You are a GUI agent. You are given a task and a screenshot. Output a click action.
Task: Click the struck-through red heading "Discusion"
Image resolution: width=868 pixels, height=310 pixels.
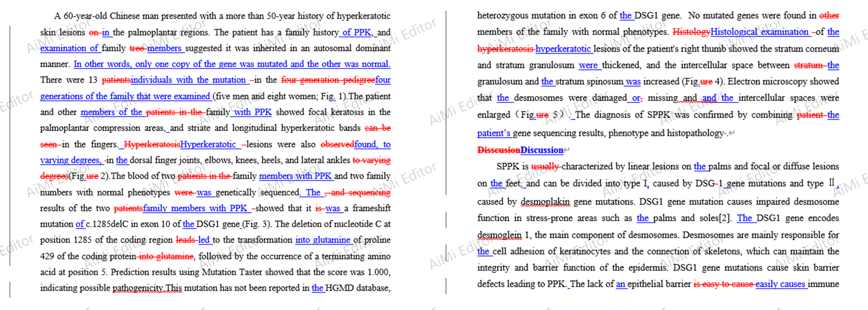point(499,150)
